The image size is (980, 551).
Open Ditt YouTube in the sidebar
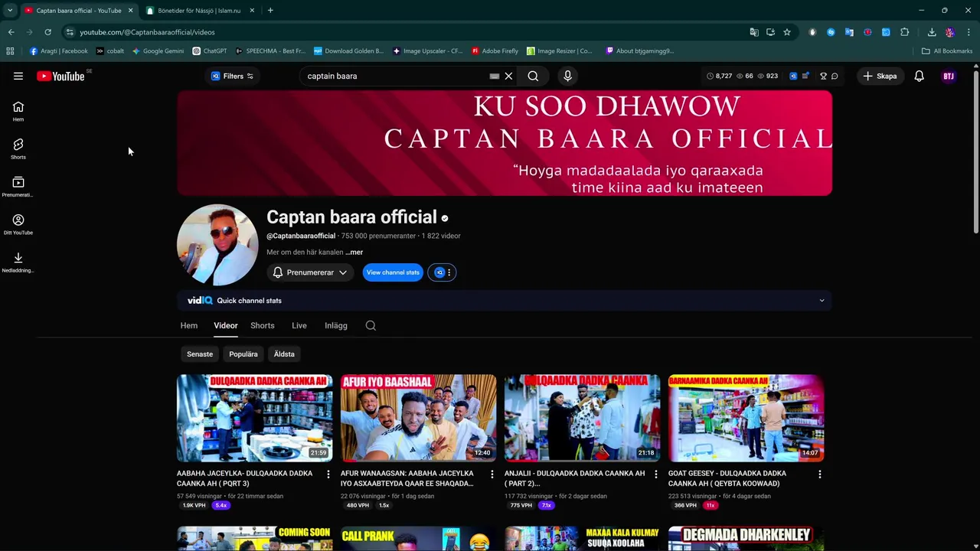click(18, 225)
